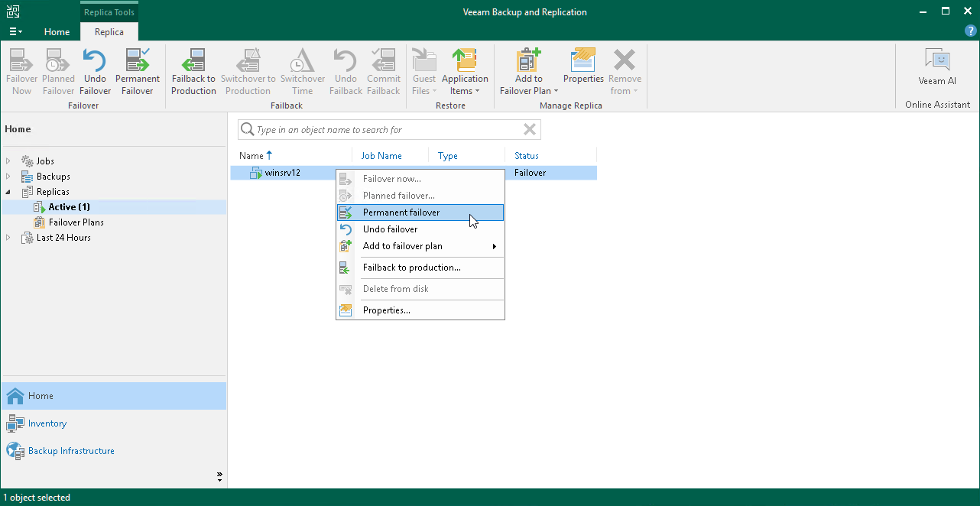This screenshot has height=506, width=980.
Task: Click Failback to Production in ribbon
Action: (x=193, y=72)
